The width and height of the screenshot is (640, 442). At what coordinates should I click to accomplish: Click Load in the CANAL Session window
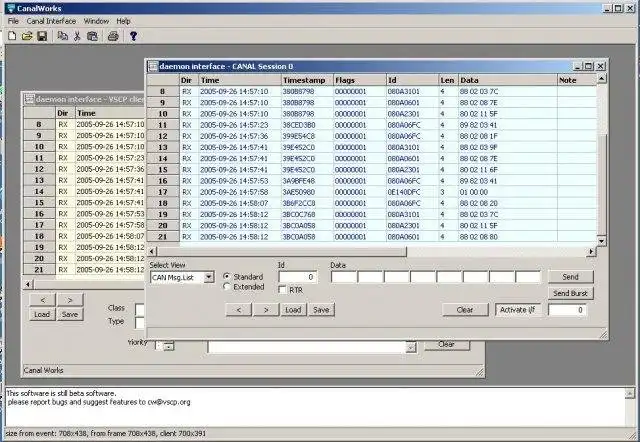click(293, 310)
